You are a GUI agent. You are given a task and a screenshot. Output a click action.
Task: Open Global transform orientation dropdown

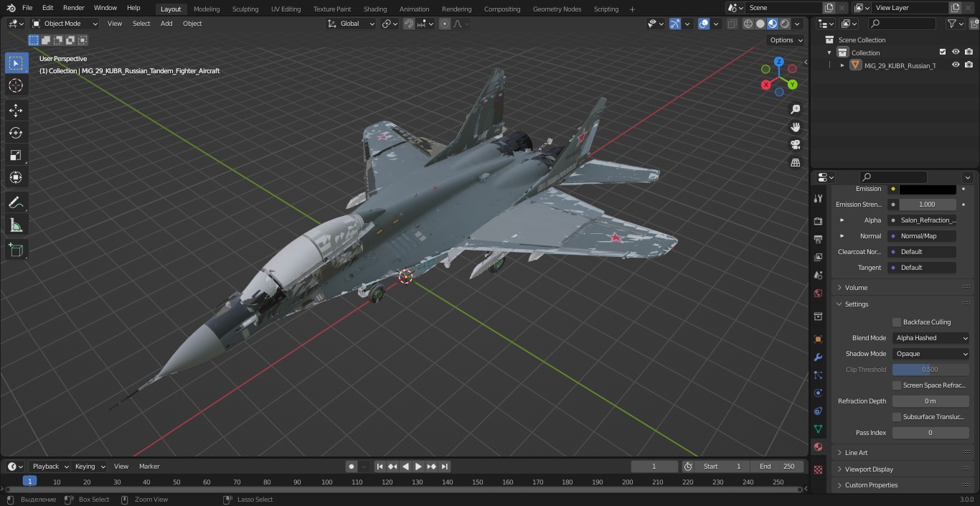352,24
